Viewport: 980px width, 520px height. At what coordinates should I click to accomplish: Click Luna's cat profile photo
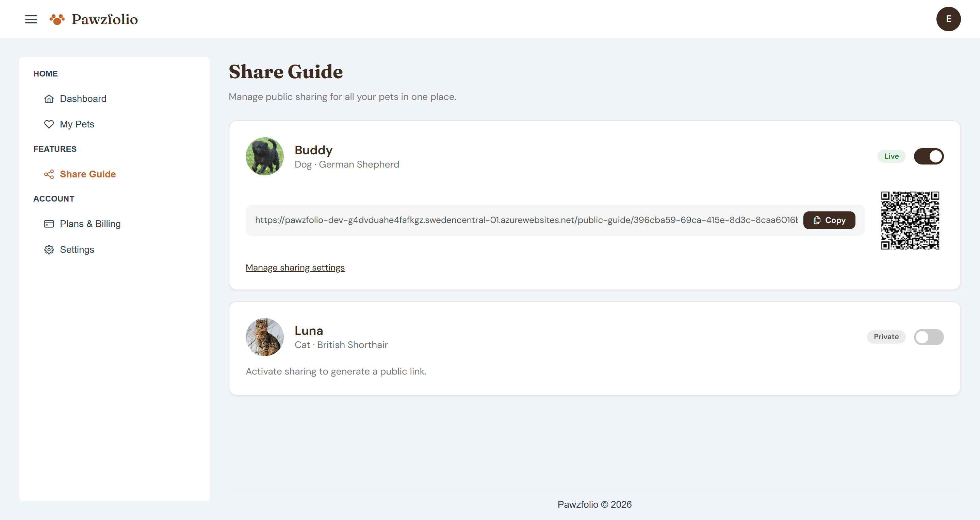[x=264, y=337]
